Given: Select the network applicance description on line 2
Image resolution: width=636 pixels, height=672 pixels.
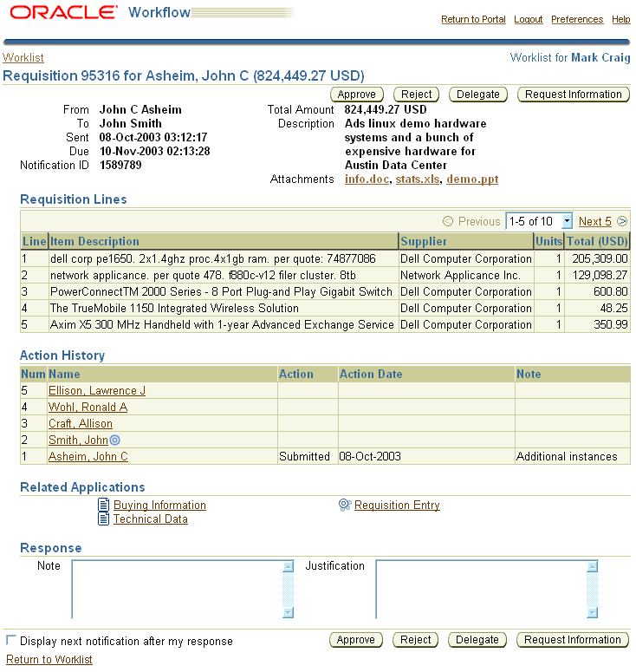Looking at the screenshot, I should (x=203, y=275).
